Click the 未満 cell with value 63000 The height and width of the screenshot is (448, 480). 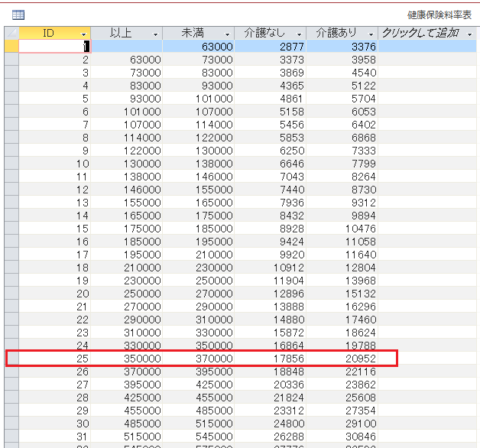pos(199,46)
